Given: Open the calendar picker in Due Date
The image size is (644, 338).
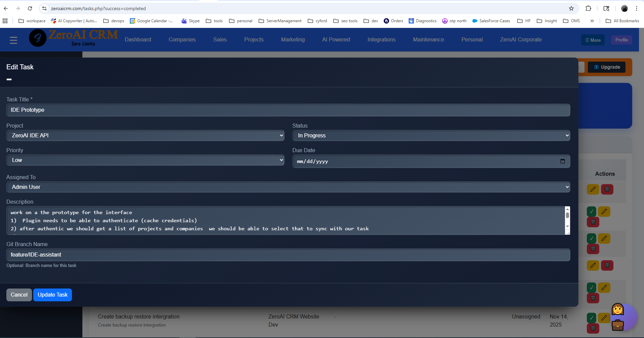Looking at the screenshot, I should click(562, 161).
